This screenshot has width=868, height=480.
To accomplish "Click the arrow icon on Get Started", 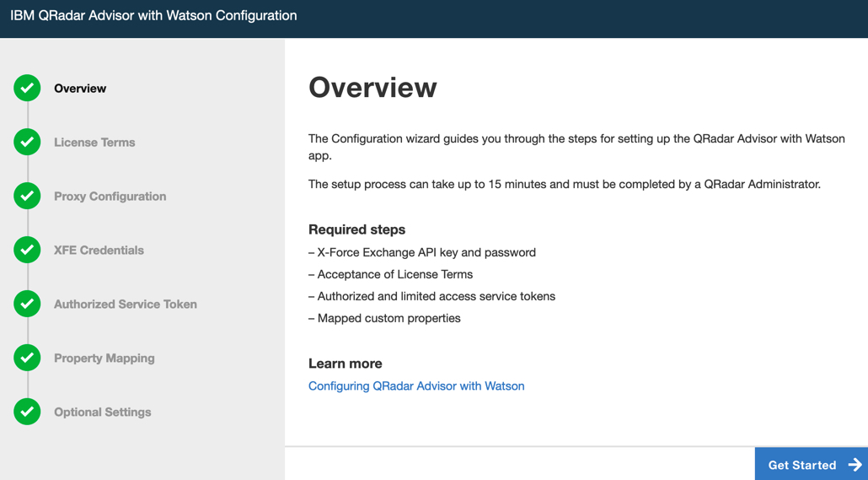I will (x=855, y=465).
